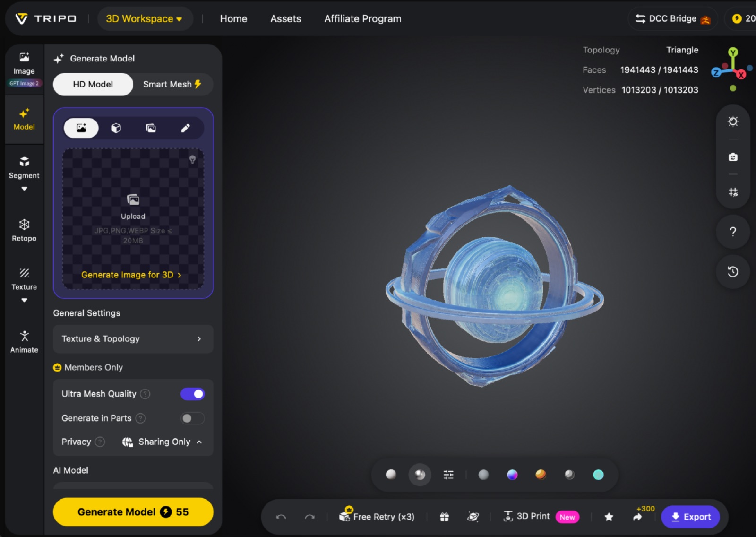Share the model for +300 credits
This screenshot has width=756, height=537.
(638, 517)
